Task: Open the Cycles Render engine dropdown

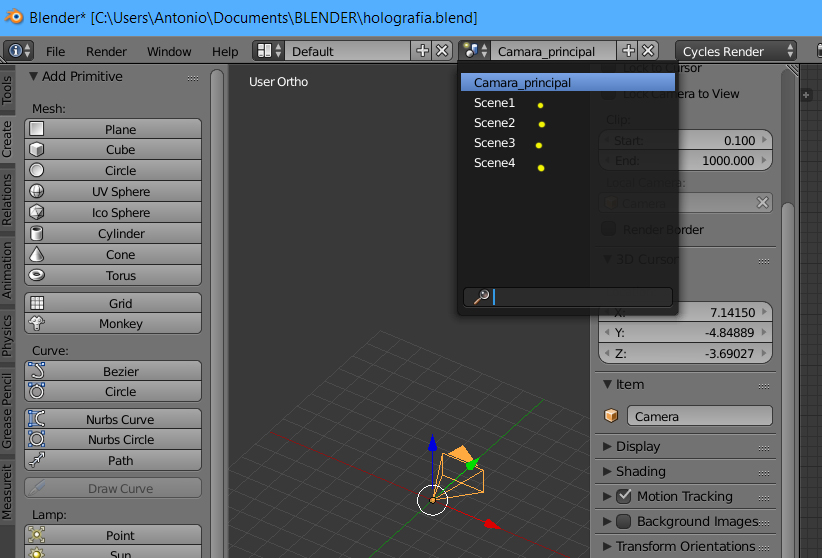Action: pyautogui.click(x=736, y=51)
